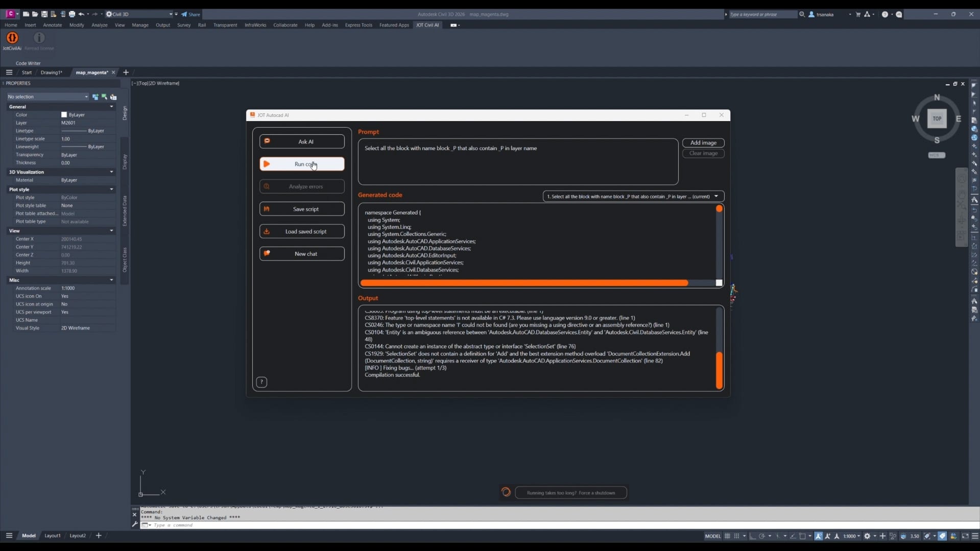Open the No selection dropdown
The width and height of the screenshot is (980, 551).
pos(47,97)
